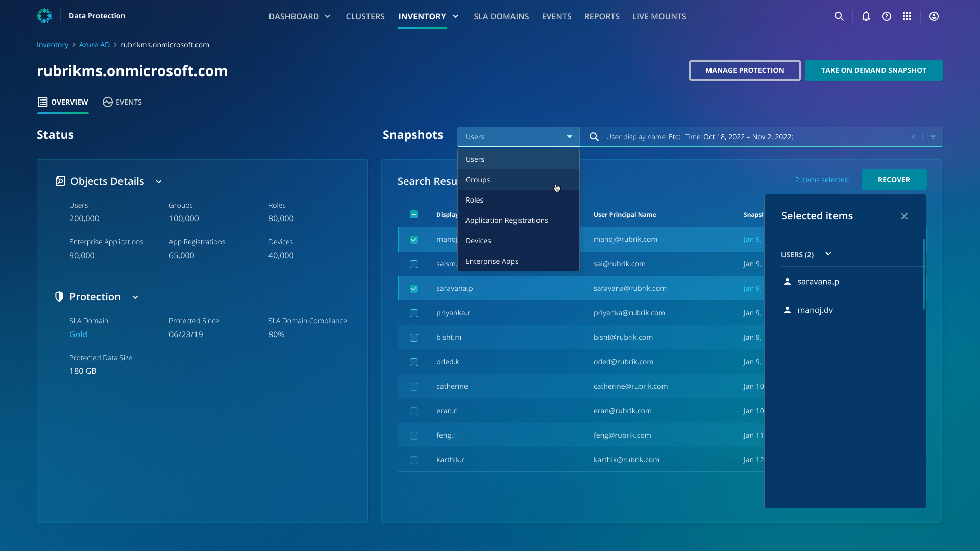
Task: Click the catherine@rubrik.com cell
Action: click(630, 386)
